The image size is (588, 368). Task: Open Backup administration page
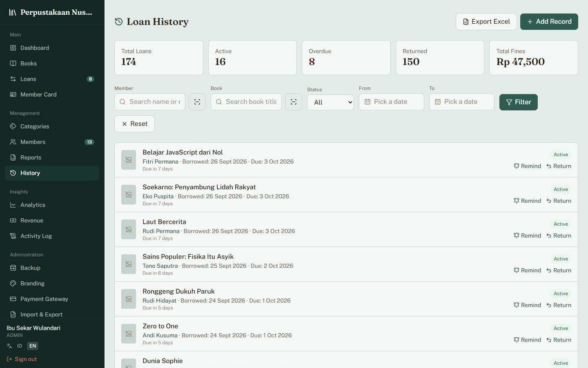(52, 268)
